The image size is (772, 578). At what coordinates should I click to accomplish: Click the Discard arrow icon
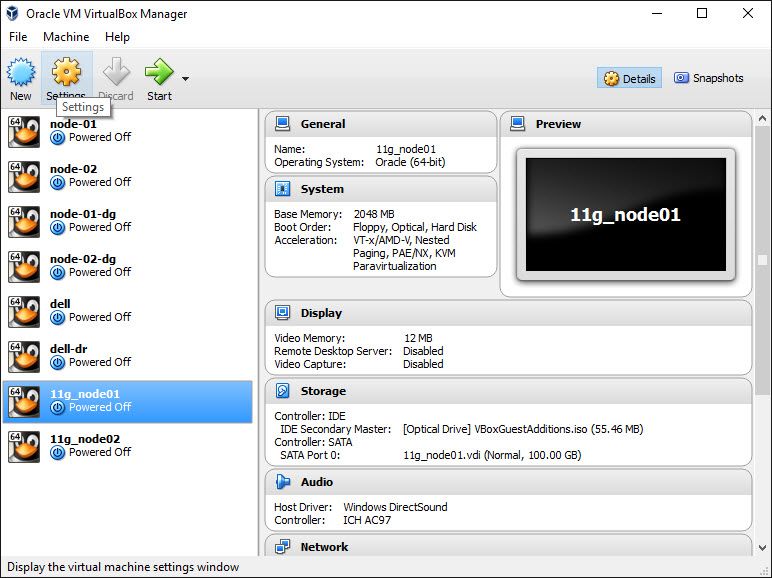[x=116, y=72]
